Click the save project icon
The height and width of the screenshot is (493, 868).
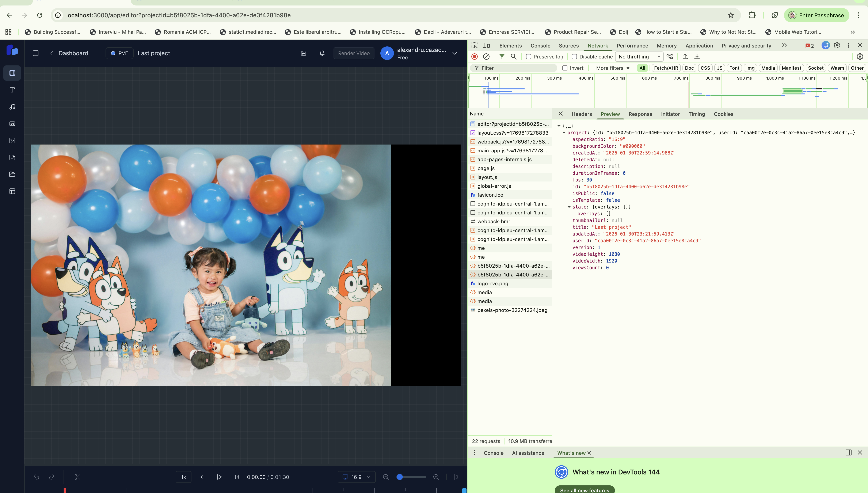pos(304,53)
